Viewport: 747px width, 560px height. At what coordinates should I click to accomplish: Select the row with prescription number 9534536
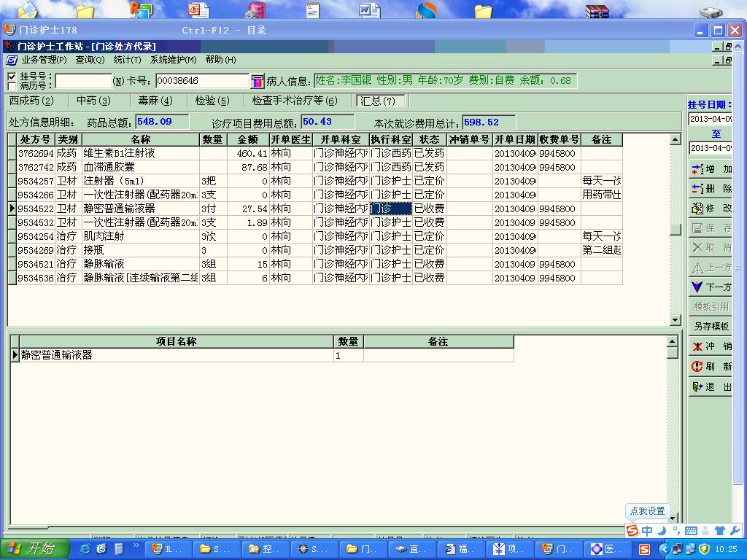click(315, 278)
